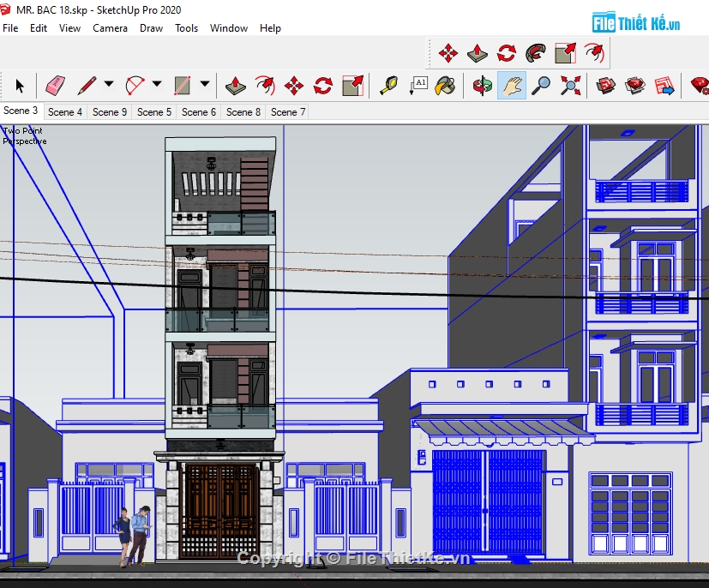Screen dimensions: 709x588
Task: Choose the Line pencil tool
Action: click(87, 86)
